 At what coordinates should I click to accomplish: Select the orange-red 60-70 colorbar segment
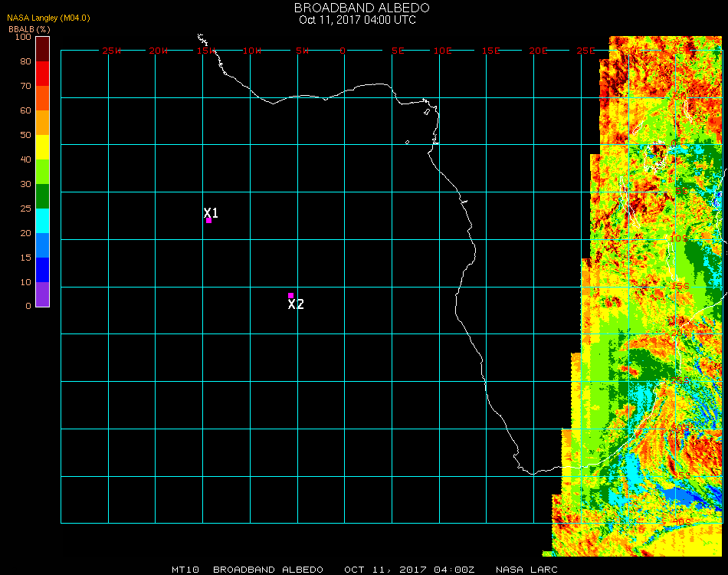43,98
